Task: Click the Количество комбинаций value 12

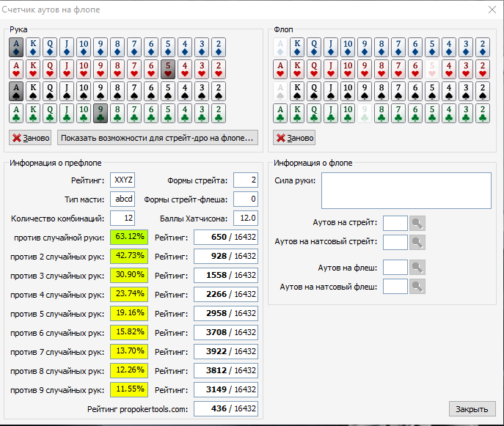Action: pyautogui.click(x=123, y=218)
